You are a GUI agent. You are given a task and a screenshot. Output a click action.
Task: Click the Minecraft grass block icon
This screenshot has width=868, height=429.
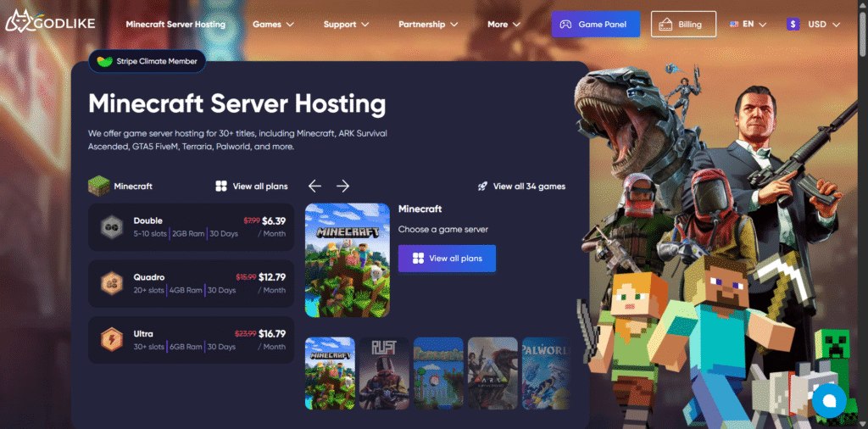(x=98, y=186)
